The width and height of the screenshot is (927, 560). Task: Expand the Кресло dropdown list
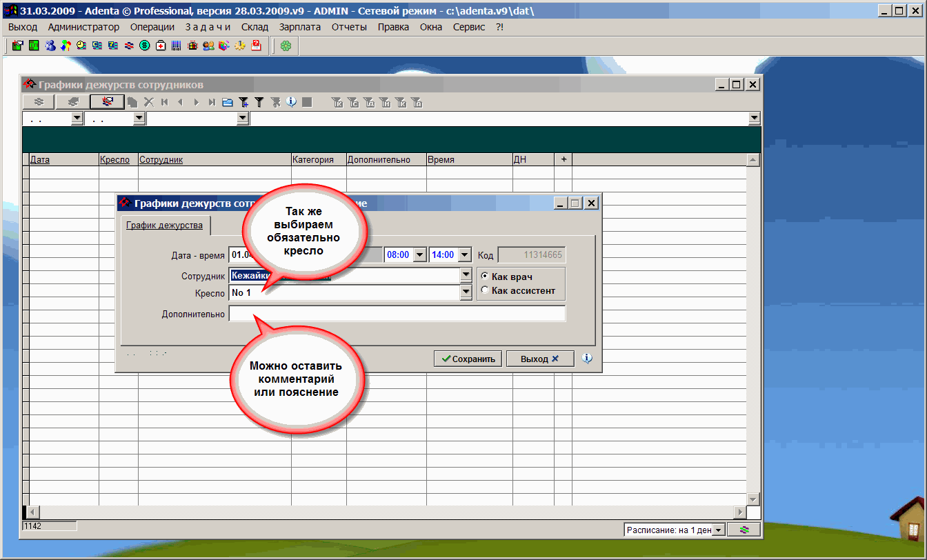(465, 293)
